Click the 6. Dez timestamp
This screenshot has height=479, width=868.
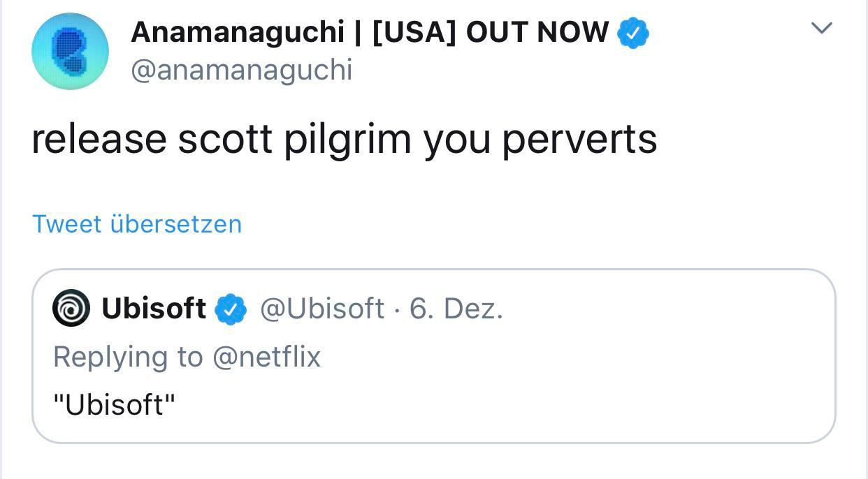pos(457,308)
